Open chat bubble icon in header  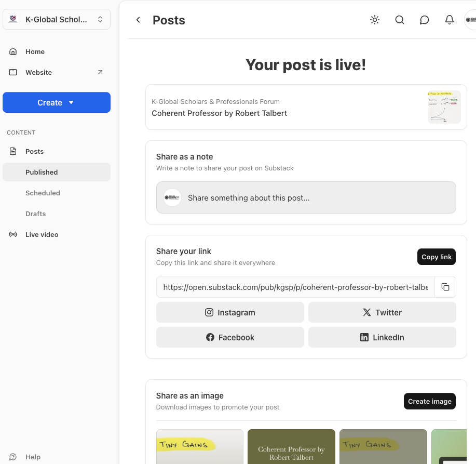click(x=424, y=20)
